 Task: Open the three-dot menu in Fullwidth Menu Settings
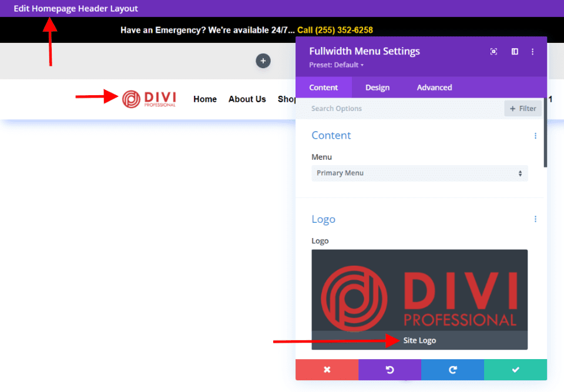point(532,52)
